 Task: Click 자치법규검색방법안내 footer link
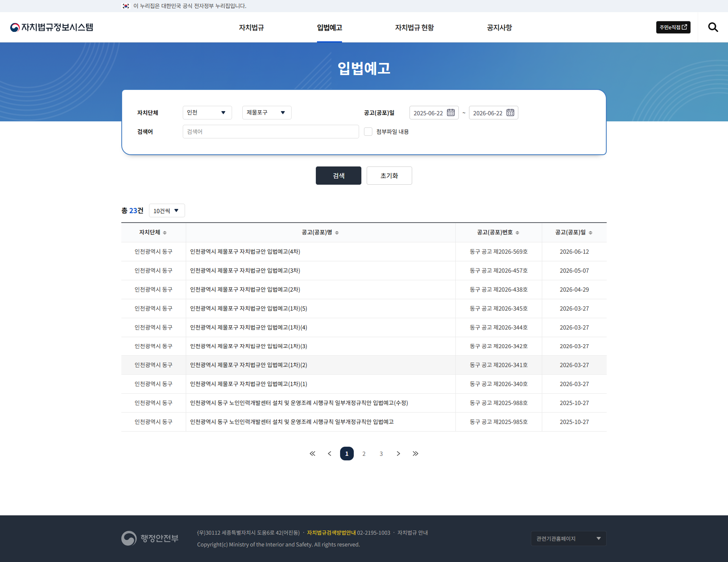pyautogui.click(x=331, y=533)
